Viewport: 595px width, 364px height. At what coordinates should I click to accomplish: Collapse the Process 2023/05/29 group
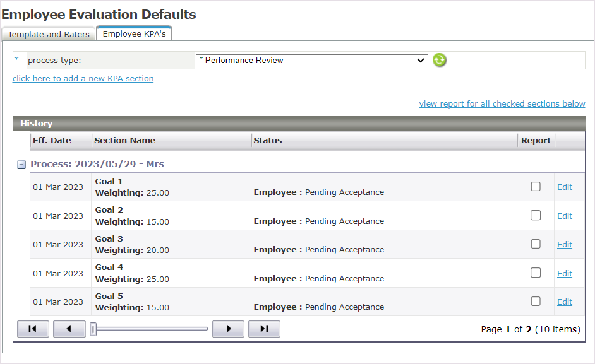[21, 165]
